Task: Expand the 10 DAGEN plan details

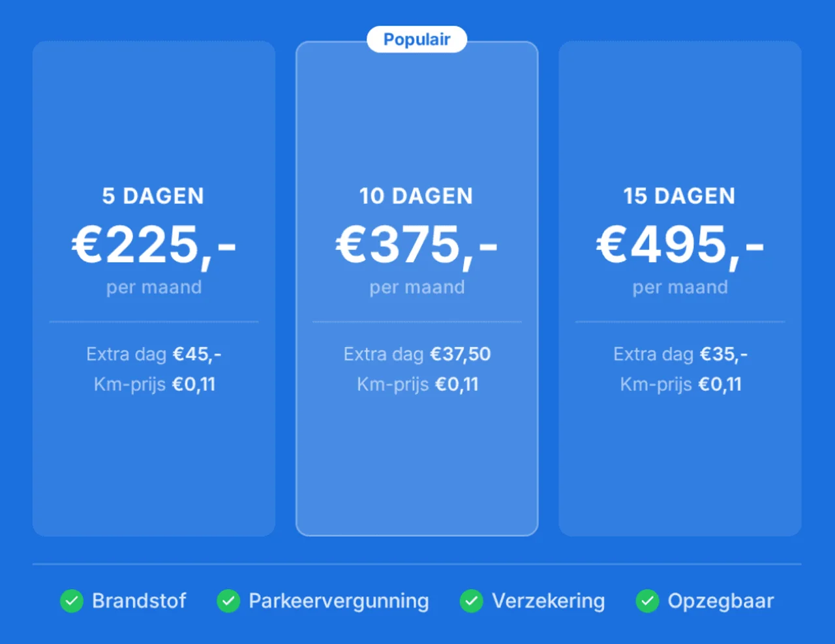Action: click(x=417, y=287)
